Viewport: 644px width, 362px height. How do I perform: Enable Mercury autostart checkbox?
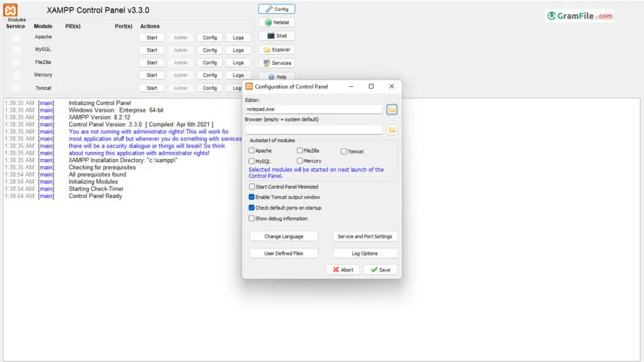pyautogui.click(x=300, y=161)
